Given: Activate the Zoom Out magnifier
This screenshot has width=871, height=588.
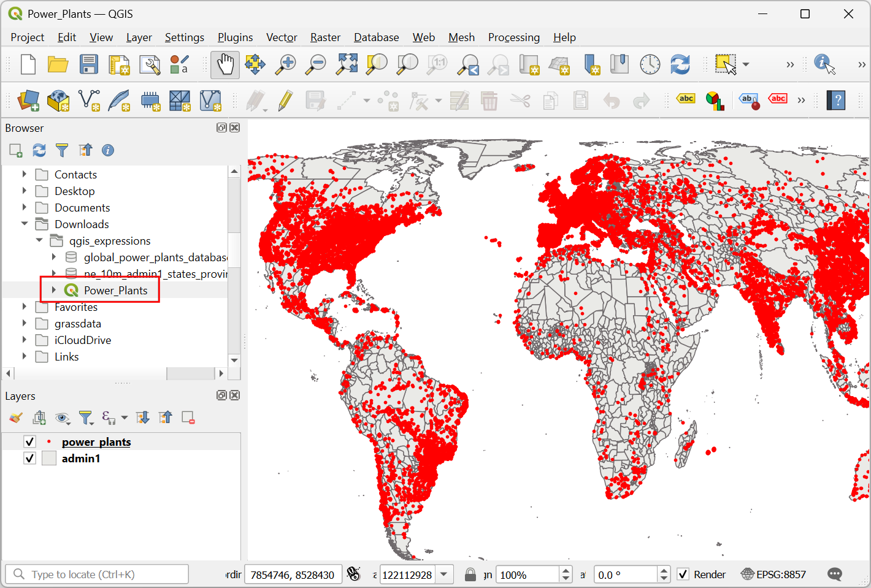Looking at the screenshot, I should click(x=317, y=64).
